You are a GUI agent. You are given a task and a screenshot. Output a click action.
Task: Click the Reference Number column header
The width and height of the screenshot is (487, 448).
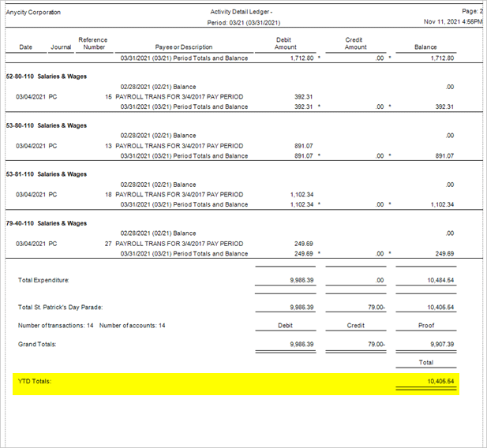tap(93, 43)
